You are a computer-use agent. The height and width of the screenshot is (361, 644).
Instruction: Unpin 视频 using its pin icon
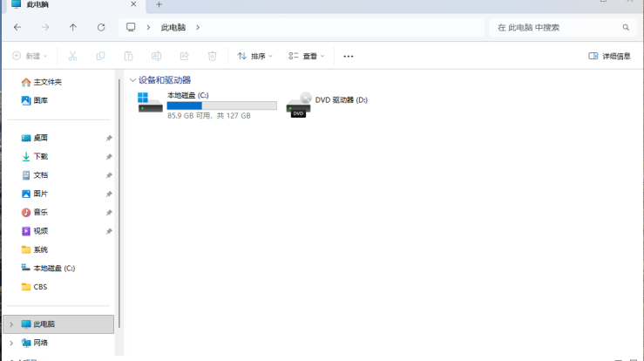[109, 231]
